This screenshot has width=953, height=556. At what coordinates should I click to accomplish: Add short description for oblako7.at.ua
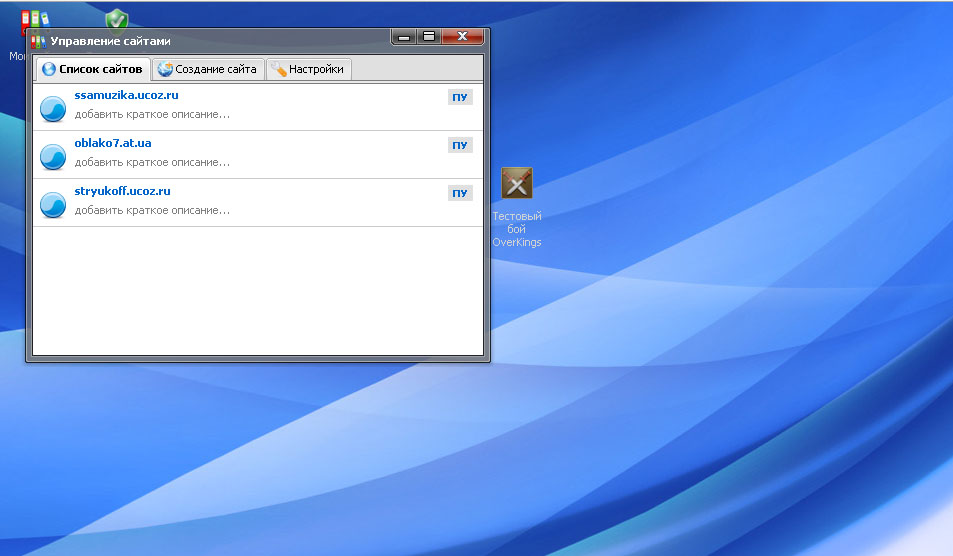[x=152, y=162]
